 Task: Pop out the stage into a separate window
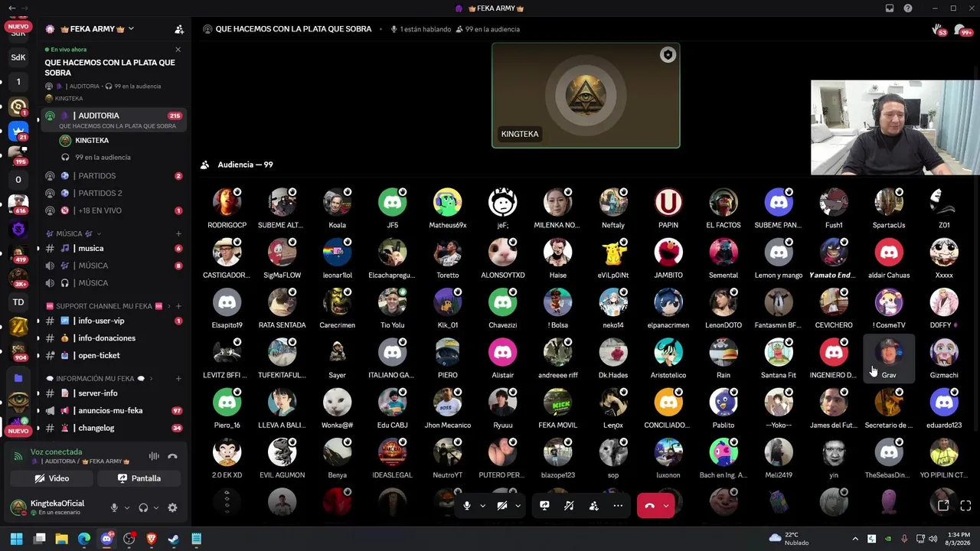943,506
